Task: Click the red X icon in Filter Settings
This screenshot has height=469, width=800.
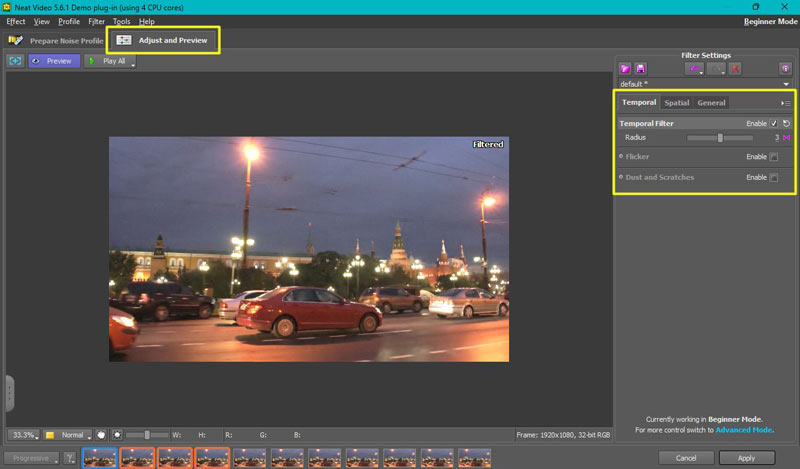Action: [735, 69]
